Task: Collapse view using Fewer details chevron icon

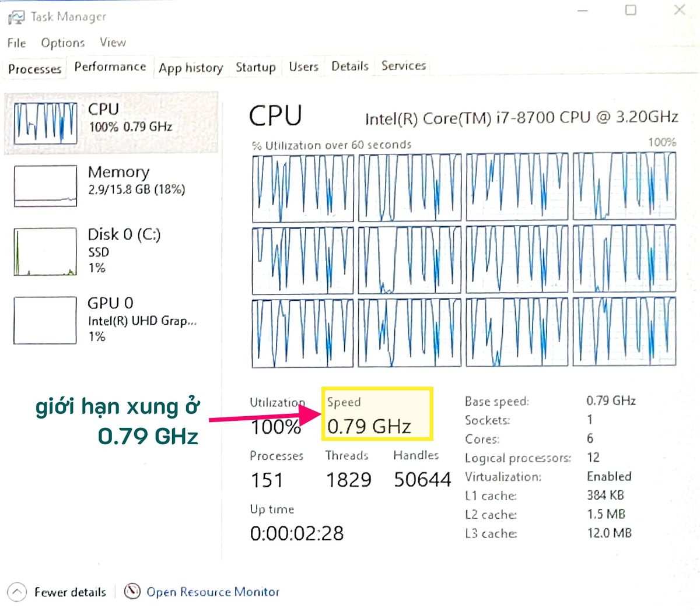Action: [x=17, y=592]
